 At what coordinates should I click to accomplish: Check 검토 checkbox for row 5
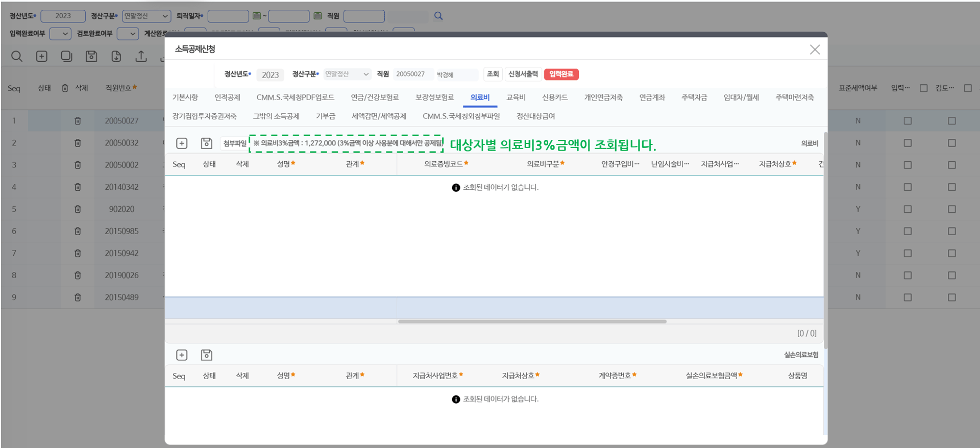click(x=952, y=209)
